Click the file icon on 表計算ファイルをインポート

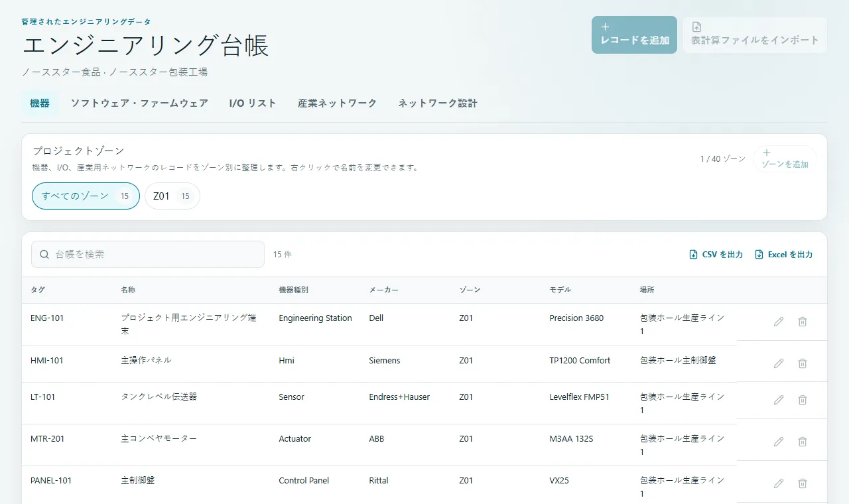tap(696, 27)
